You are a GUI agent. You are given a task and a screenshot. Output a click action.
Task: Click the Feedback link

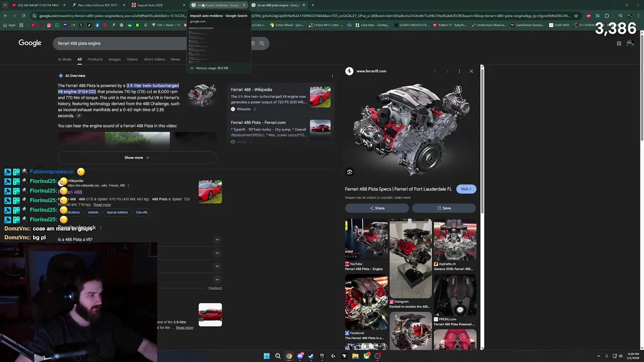coord(215,288)
